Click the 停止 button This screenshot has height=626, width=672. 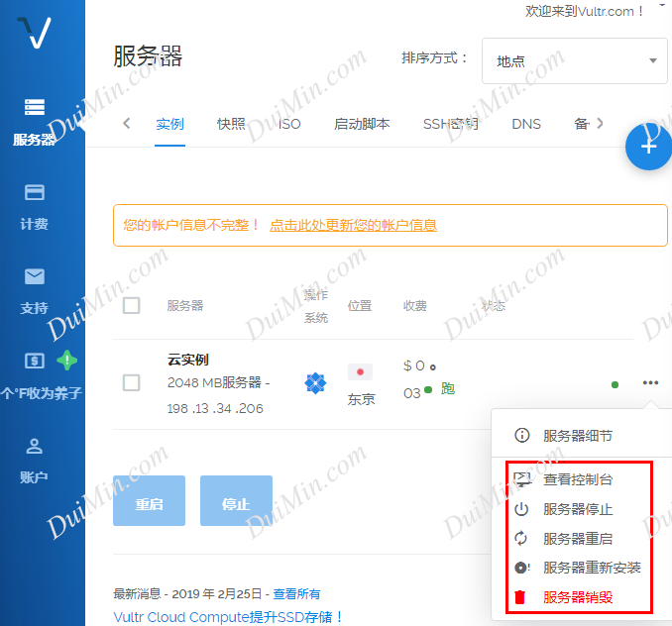point(236,500)
